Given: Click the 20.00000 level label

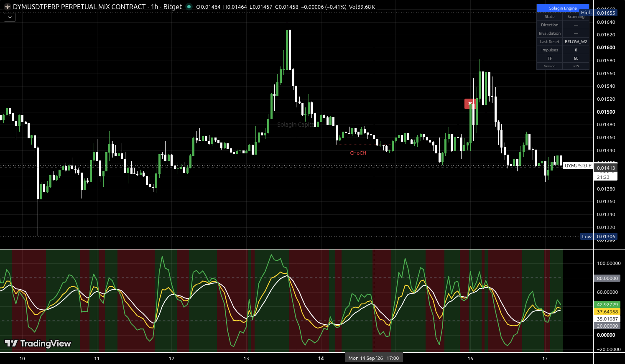Looking at the screenshot, I should 607,326.
